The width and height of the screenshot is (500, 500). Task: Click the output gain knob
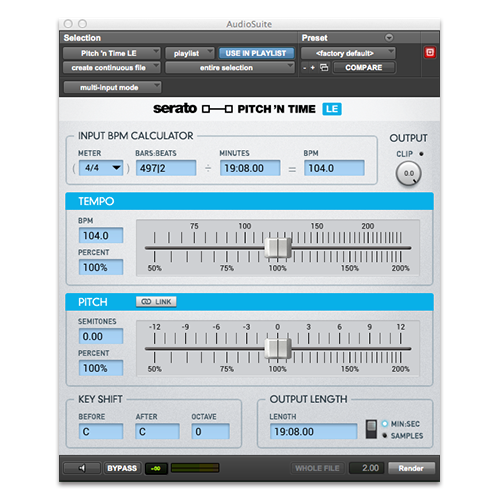click(x=409, y=173)
